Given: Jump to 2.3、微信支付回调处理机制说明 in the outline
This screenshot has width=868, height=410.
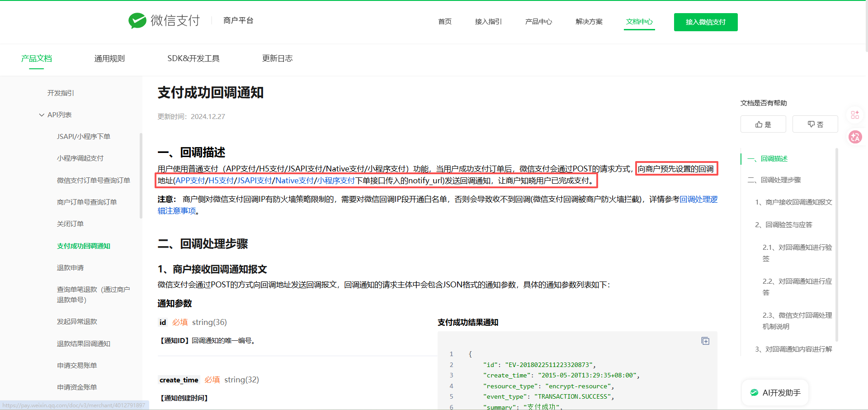Looking at the screenshot, I should click(x=797, y=321).
